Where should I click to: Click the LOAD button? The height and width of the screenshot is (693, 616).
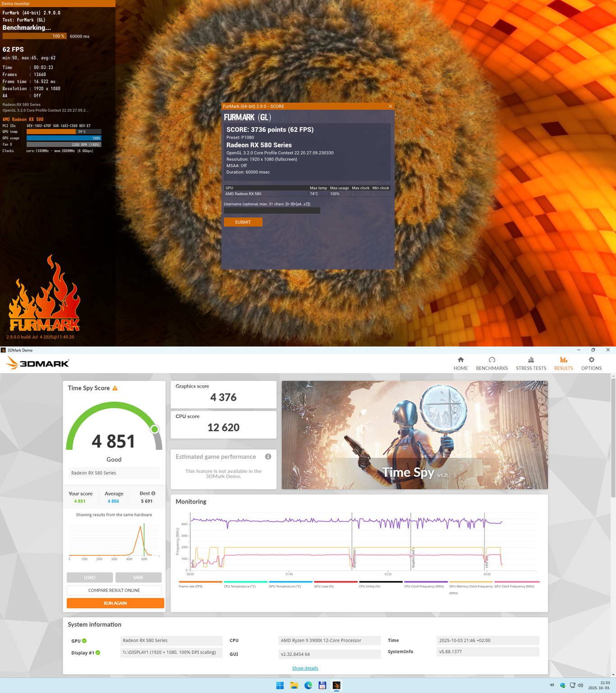point(90,577)
